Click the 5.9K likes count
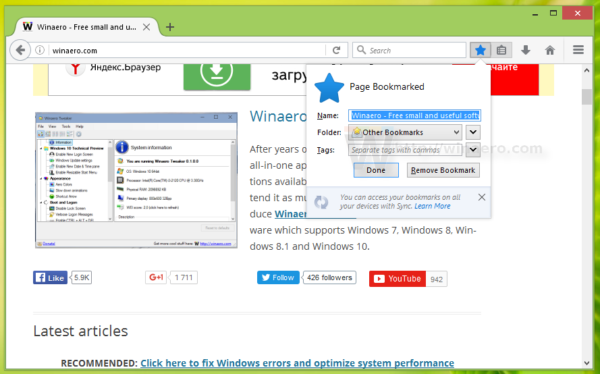 [x=82, y=278]
